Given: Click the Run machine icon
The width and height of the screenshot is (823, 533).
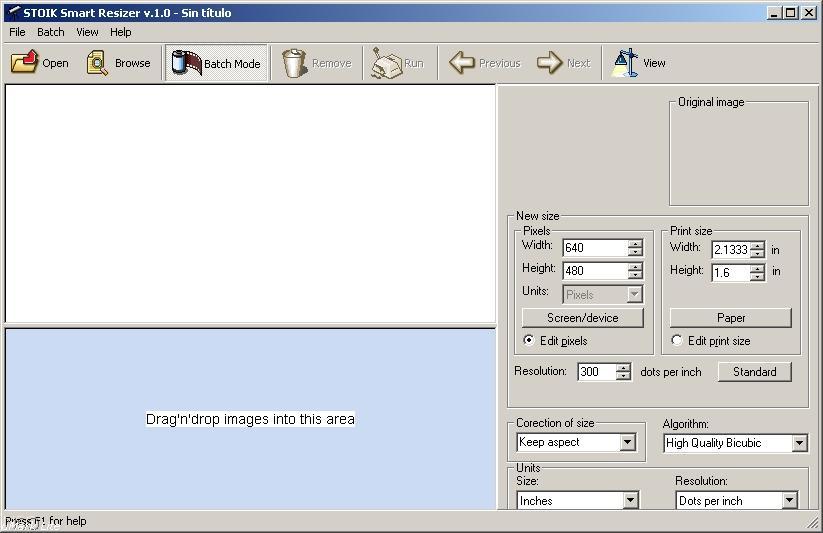Looking at the screenshot, I should pos(386,63).
